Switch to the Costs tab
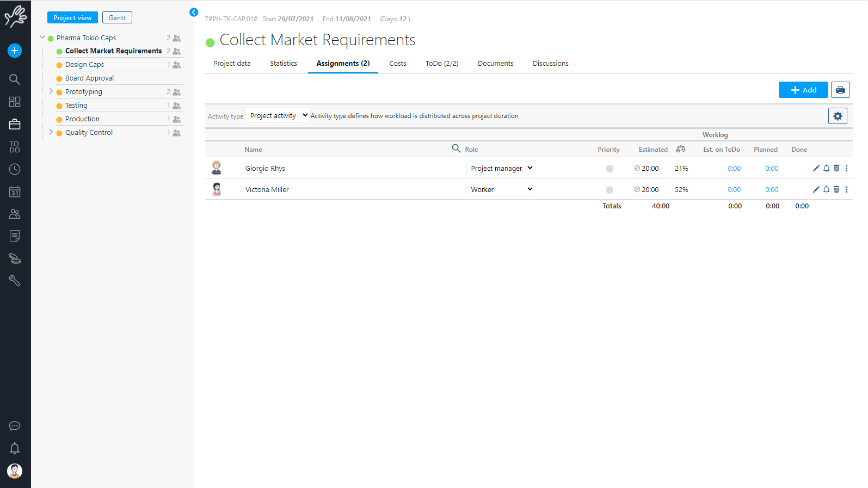 point(397,64)
